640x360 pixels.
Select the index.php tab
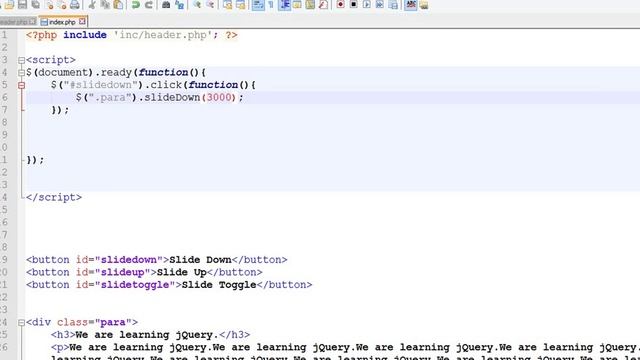62,22
